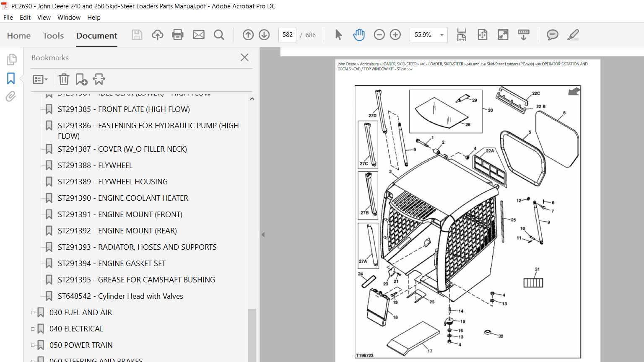Click the fit width scrolling icon

point(462,35)
